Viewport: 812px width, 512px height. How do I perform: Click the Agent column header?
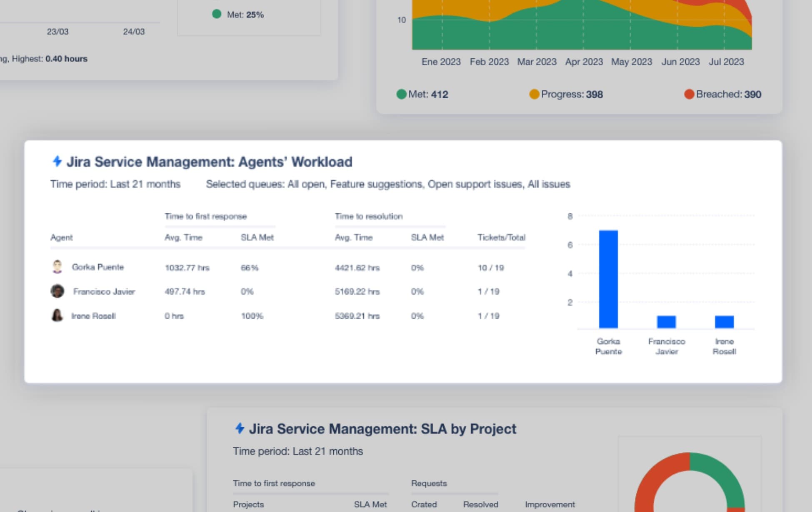61,237
